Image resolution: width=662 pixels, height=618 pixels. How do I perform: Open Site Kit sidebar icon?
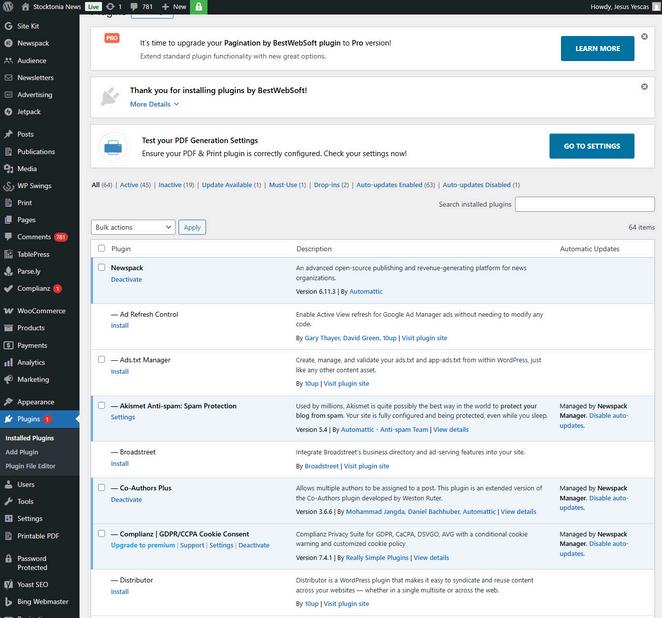point(8,26)
